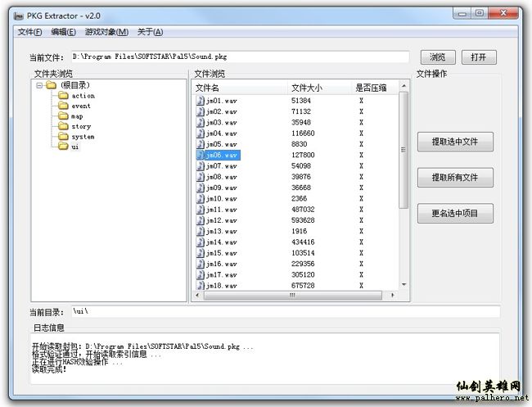Click the map folder icon
The height and width of the screenshot is (407, 532).
click(62, 116)
